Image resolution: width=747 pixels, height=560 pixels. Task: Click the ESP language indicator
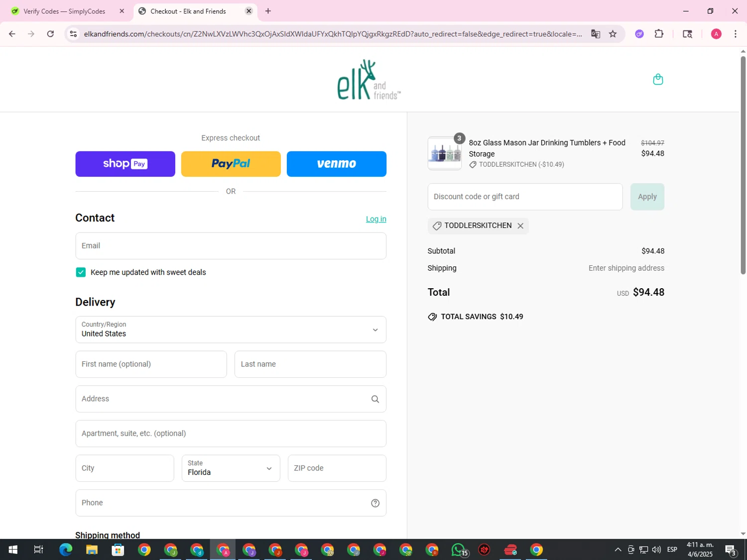[x=672, y=550]
